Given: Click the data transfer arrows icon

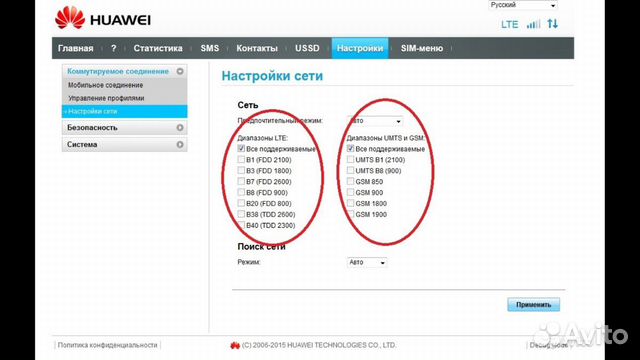Looking at the screenshot, I should pos(553,24).
